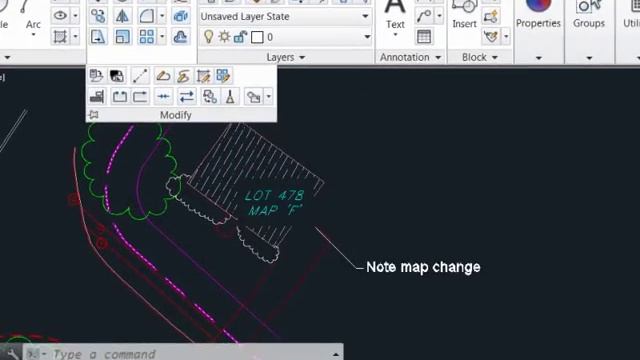
Task: Open the Multileader dropdown arrow
Action: coord(439,16)
